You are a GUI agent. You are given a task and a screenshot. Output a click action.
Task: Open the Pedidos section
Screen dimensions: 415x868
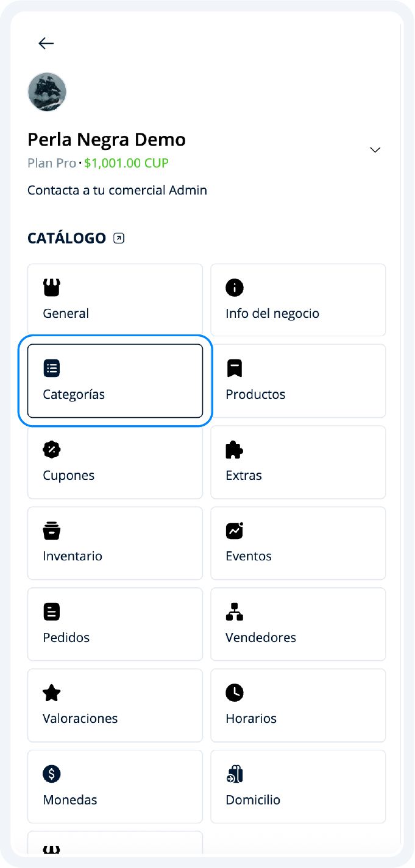[x=115, y=624]
